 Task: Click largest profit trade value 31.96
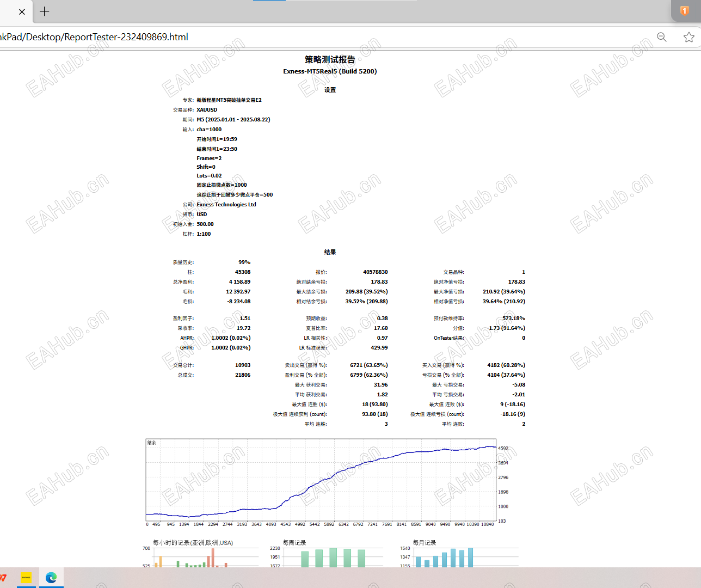click(x=381, y=385)
